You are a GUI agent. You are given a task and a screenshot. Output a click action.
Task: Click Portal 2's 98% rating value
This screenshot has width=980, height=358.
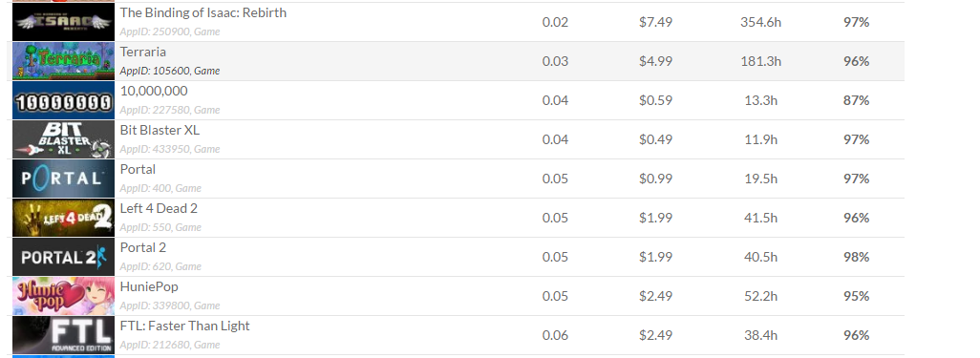click(856, 257)
